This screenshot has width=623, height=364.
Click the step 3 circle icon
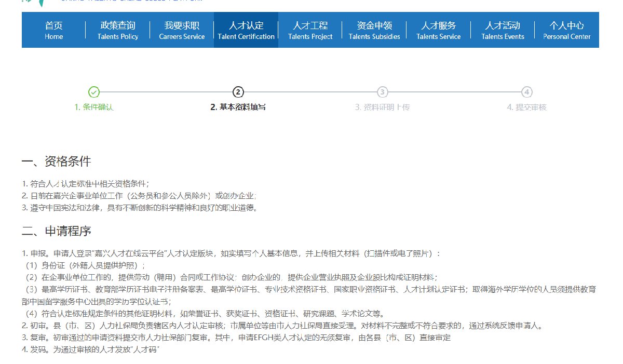point(383,92)
